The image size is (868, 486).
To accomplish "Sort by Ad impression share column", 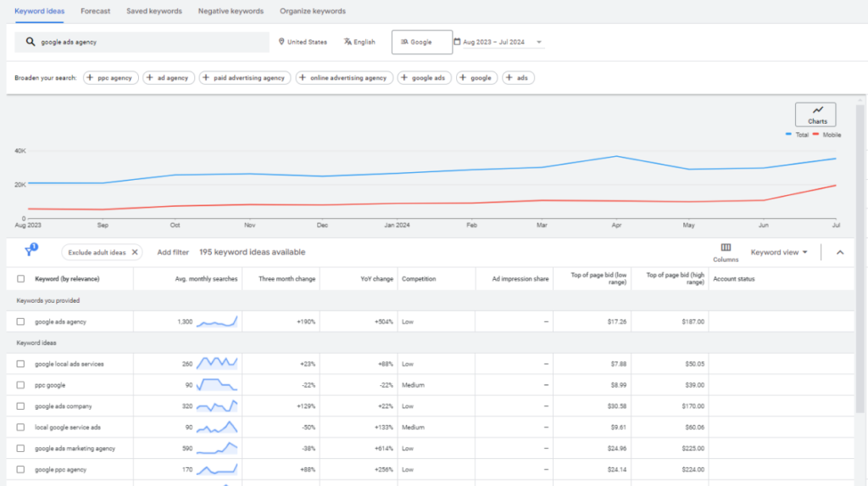I will pos(520,279).
